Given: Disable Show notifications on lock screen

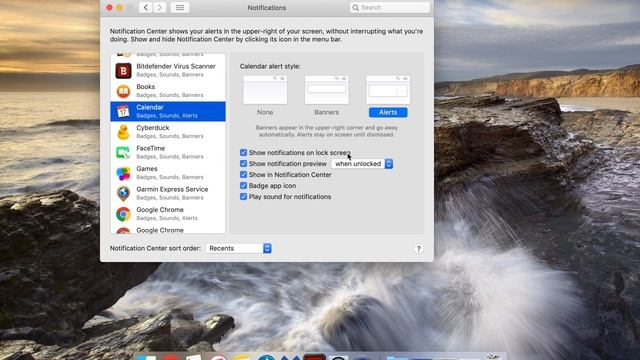Looking at the screenshot, I should (x=244, y=153).
